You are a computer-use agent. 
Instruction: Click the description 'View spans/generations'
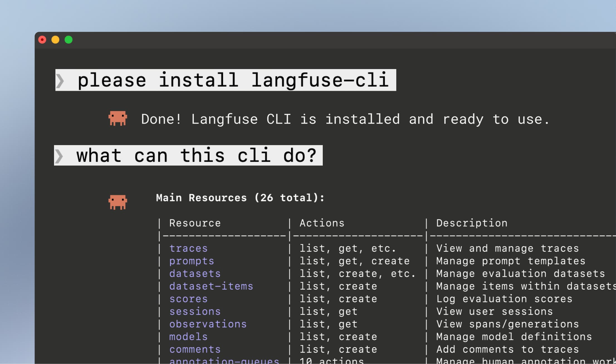pyautogui.click(x=507, y=324)
